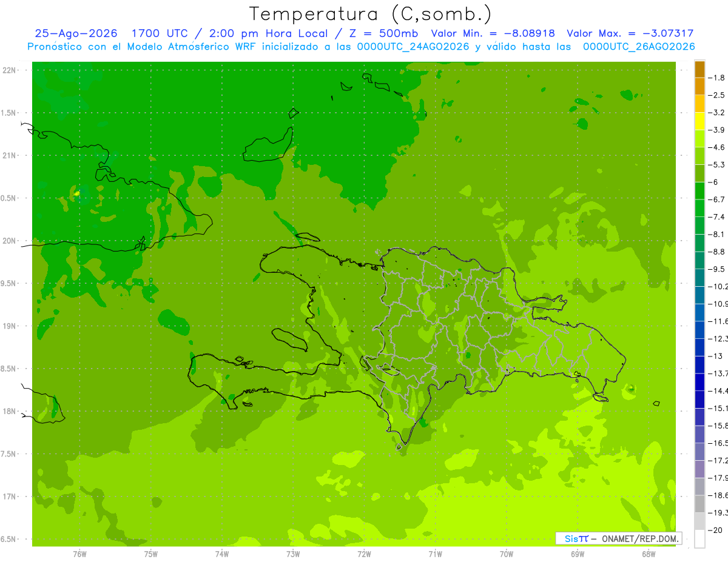Screen dimensions: 728x562
Task: Click the "-5.3" colorbar label
Action: coord(718,164)
